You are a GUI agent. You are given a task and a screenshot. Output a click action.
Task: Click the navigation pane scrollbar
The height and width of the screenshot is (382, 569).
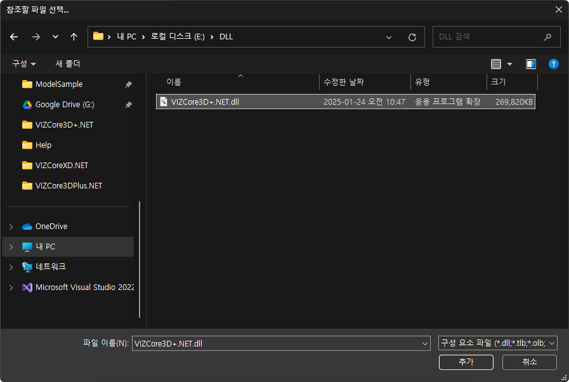click(x=139, y=260)
